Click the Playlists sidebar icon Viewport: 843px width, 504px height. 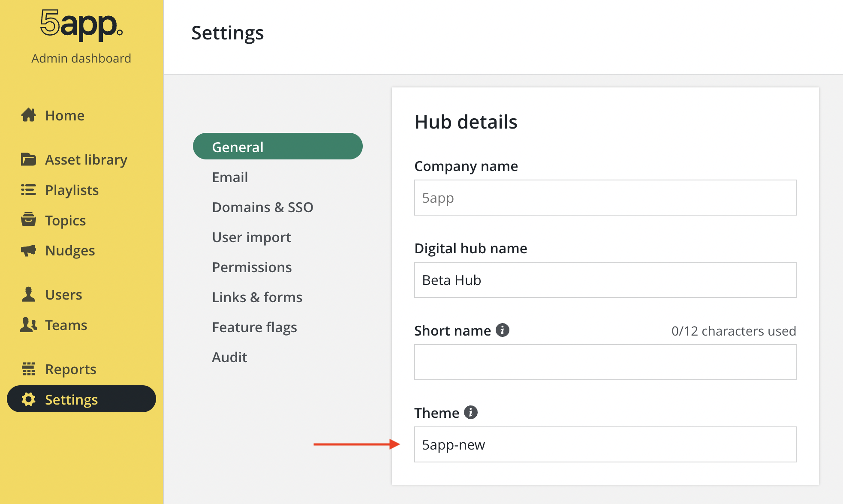tap(29, 189)
